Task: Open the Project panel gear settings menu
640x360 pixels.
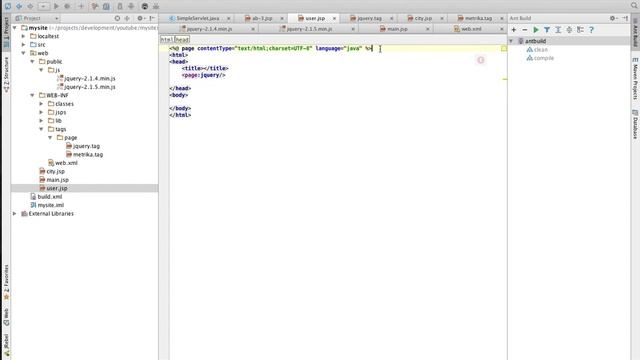Action: click(140, 18)
